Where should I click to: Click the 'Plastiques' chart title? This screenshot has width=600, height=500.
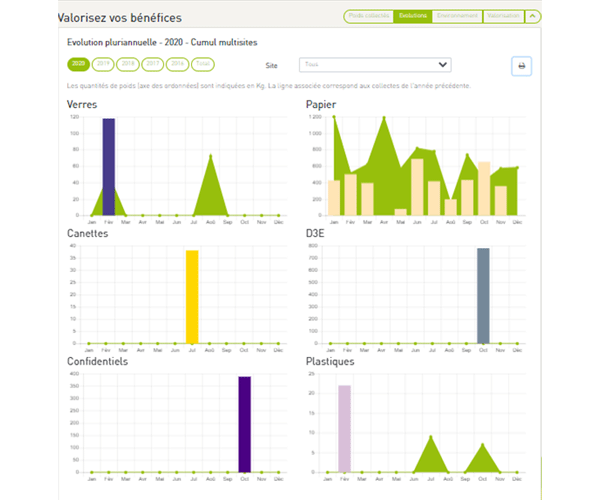[x=330, y=362]
